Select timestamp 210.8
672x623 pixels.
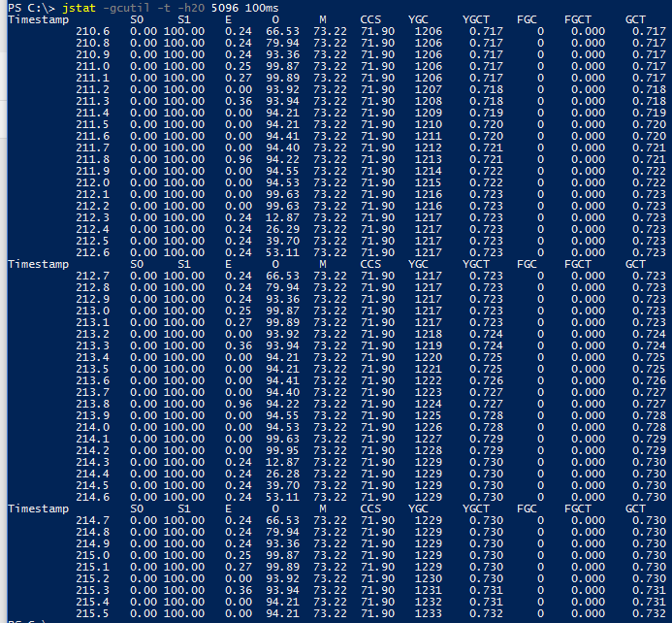(x=92, y=43)
